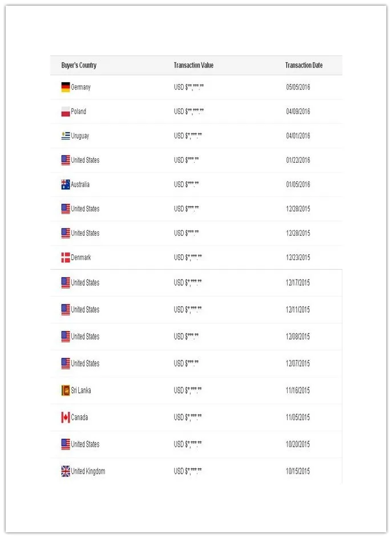The height and width of the screenshot is (538, 392).
Task: Click the Transaction Value column header
Action: [193, 65]
